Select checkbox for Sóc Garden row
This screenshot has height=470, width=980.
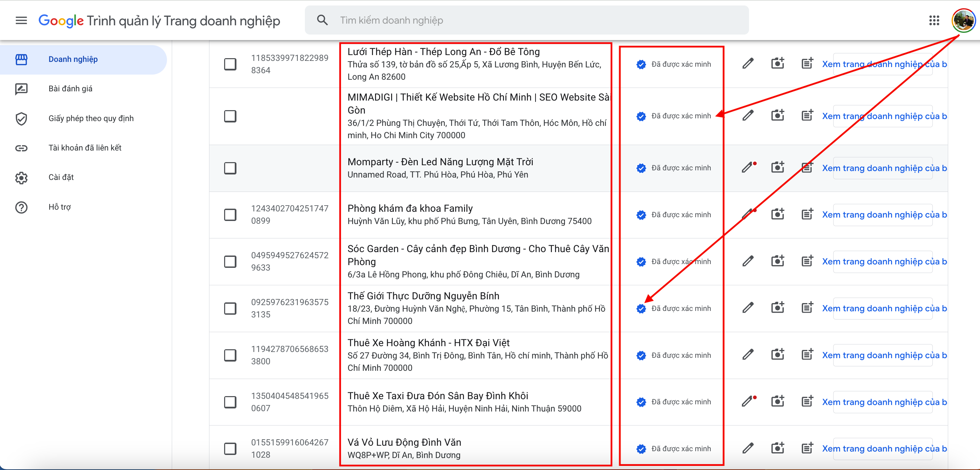(x=230, y=262)
